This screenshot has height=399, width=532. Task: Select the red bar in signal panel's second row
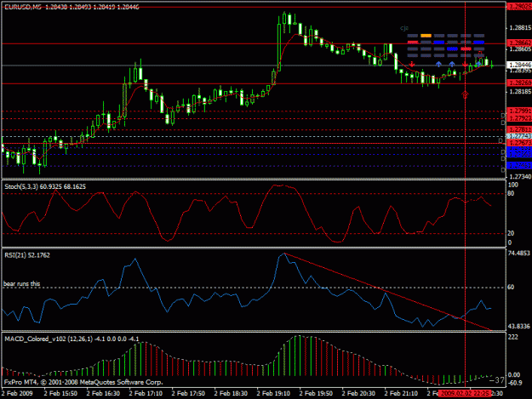413,43
